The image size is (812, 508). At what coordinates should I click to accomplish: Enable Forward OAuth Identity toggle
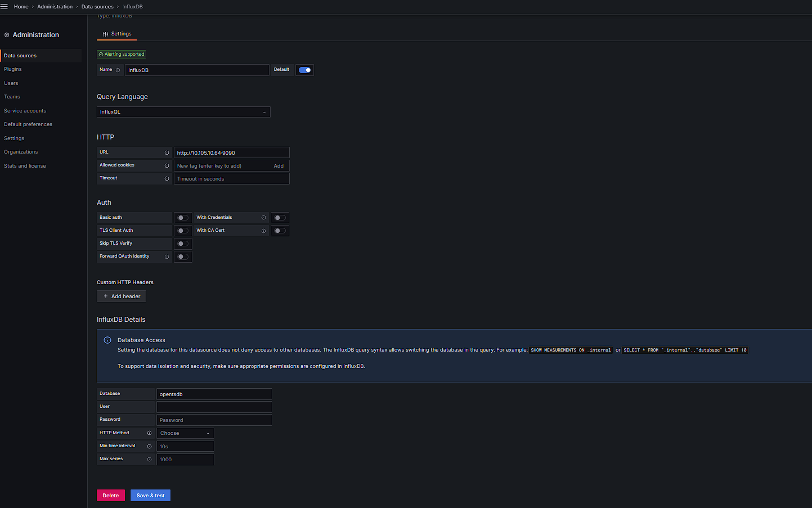coord(183,257)
